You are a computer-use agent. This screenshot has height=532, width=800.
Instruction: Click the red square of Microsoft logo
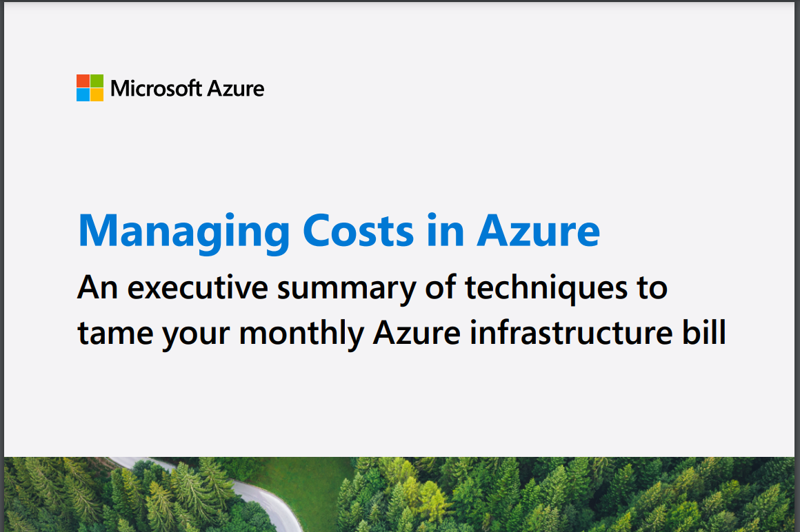[83, 81]
